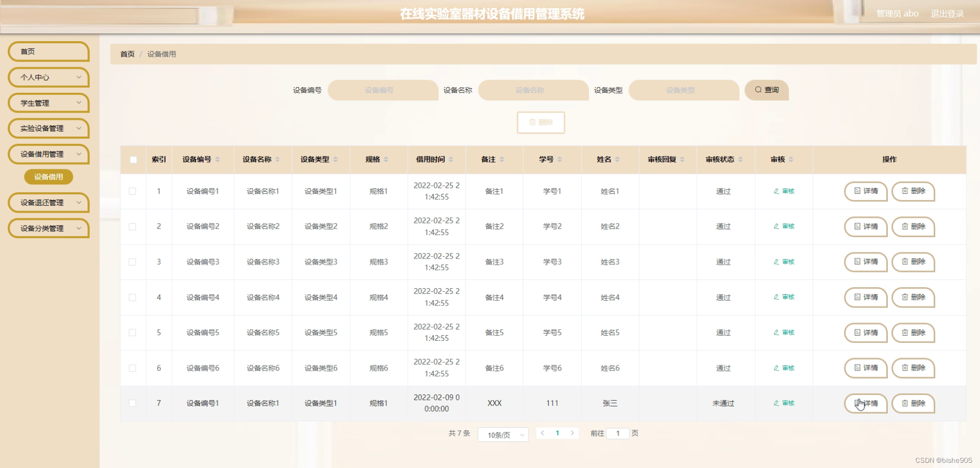The height and width of the screenshot is (468, 980).
Task: Click 首页 breadcrumb link
Action: coord(127,54)
